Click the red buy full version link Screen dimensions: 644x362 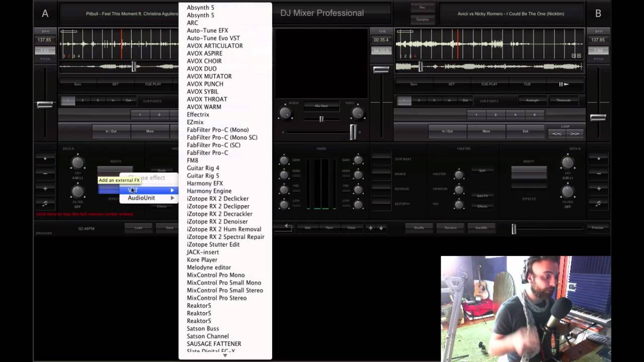pos(85,214)
